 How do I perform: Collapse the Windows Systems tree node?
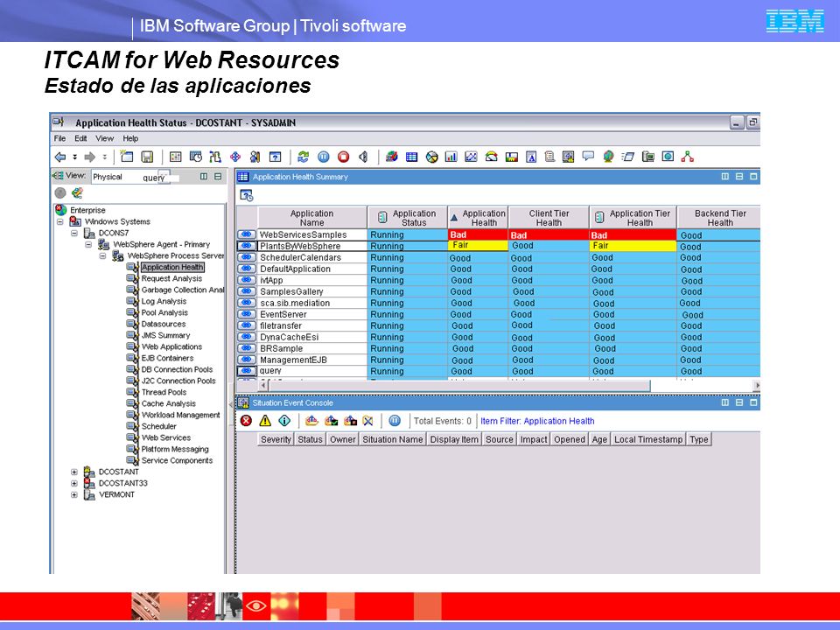60,221
